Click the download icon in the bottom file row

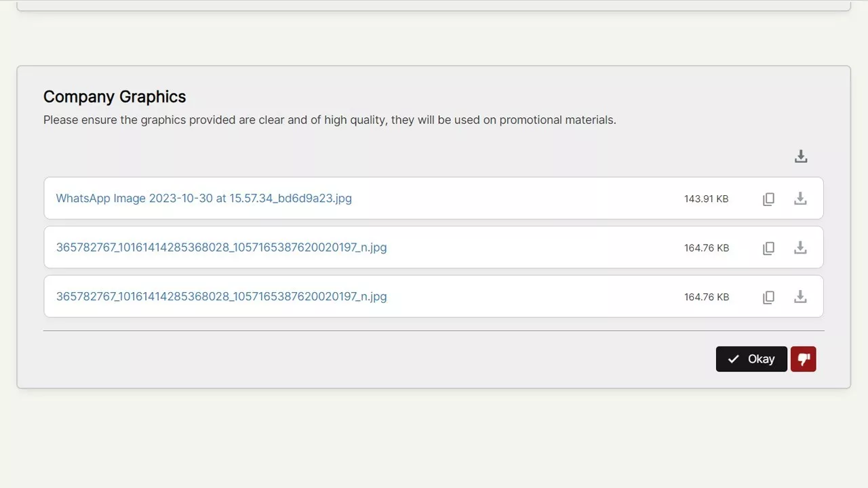(x=800, y=296)
